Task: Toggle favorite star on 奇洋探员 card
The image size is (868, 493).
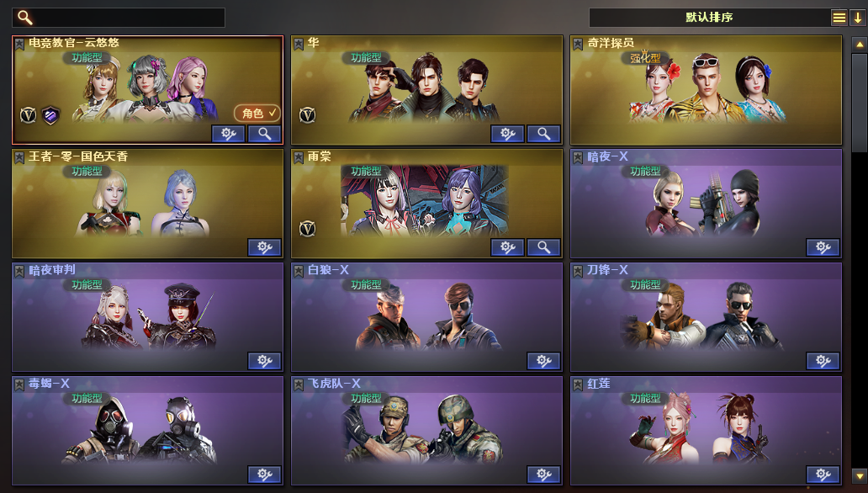Action: 577,44
